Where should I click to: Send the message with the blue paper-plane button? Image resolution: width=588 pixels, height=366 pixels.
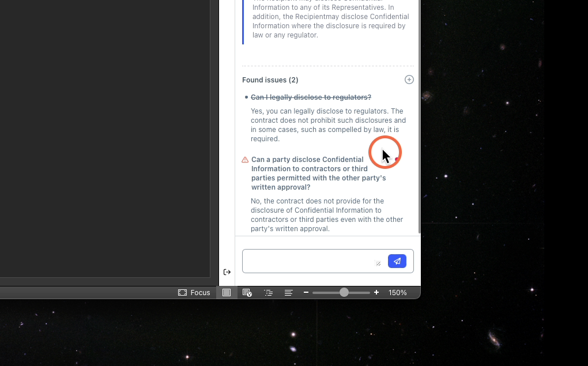point(397,261)
